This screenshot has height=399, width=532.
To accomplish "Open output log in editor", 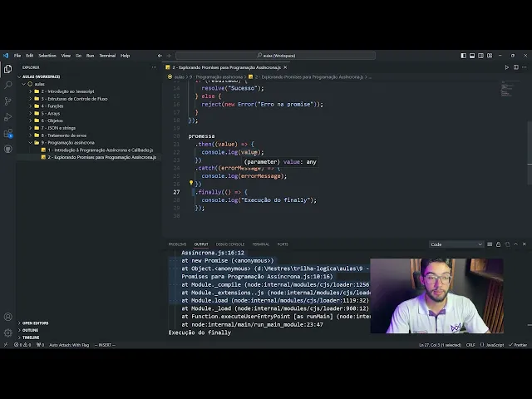I will (507, 244).
